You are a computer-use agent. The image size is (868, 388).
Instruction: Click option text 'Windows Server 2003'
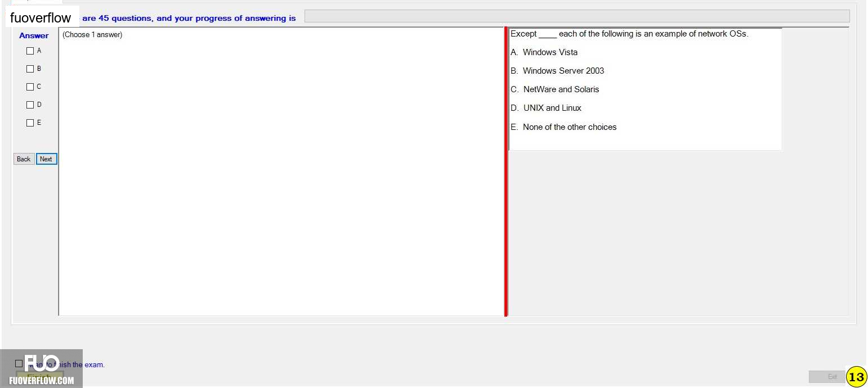563,71
